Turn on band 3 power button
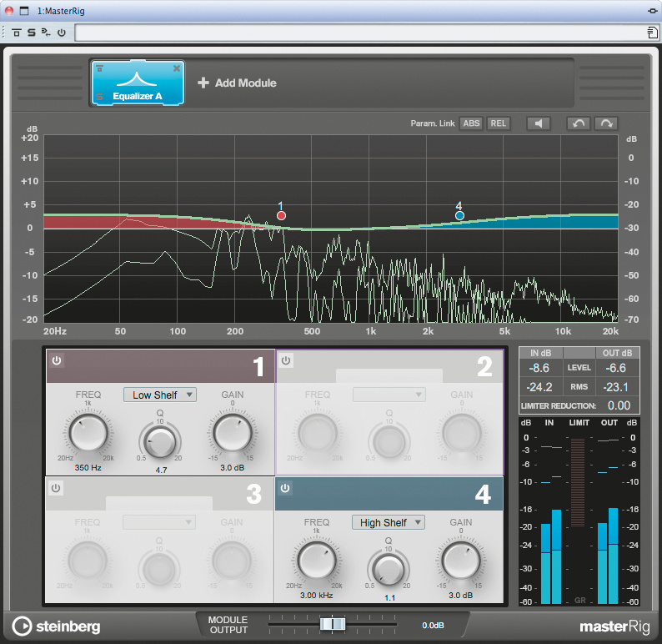 (57, 489)
